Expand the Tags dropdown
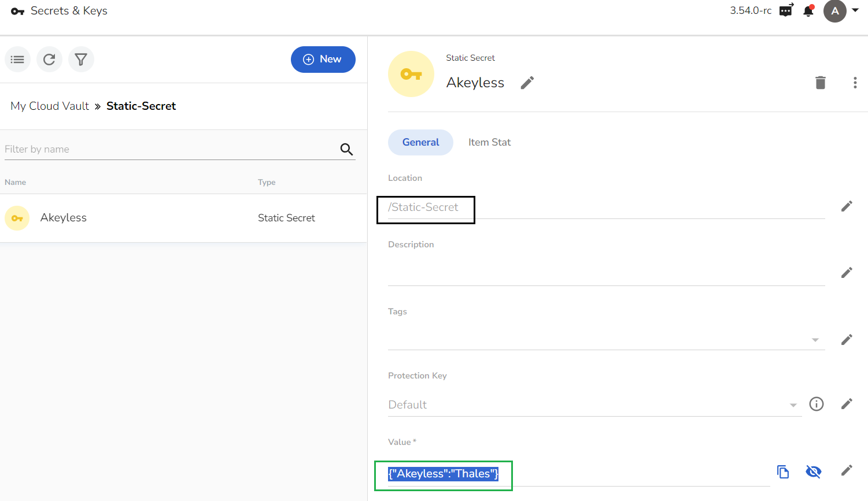This screenshot has height=501, width=868. pos(815,340)
